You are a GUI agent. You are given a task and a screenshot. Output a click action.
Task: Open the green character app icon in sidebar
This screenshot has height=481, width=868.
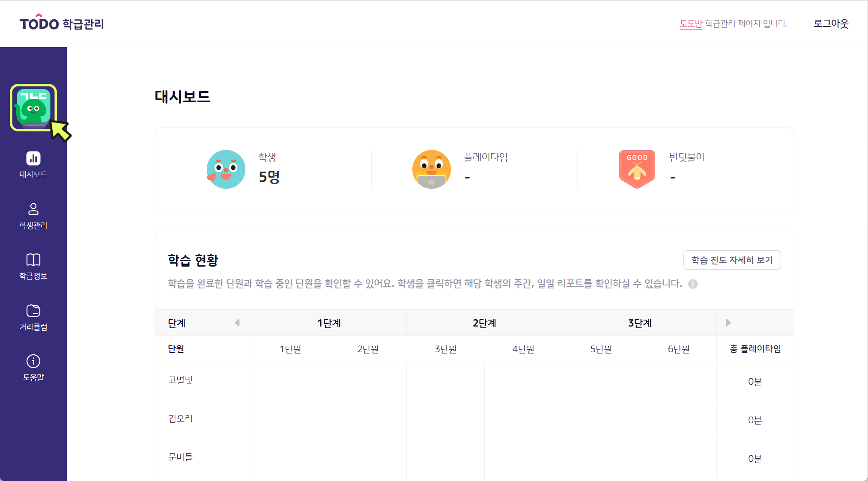pos(33,107)
